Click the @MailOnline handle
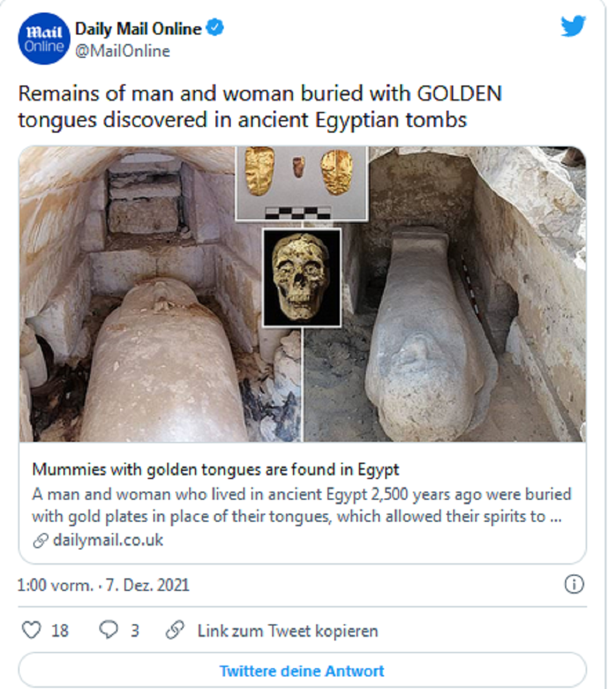Viewport: 616px width, 689px height. tap(123, 52)
